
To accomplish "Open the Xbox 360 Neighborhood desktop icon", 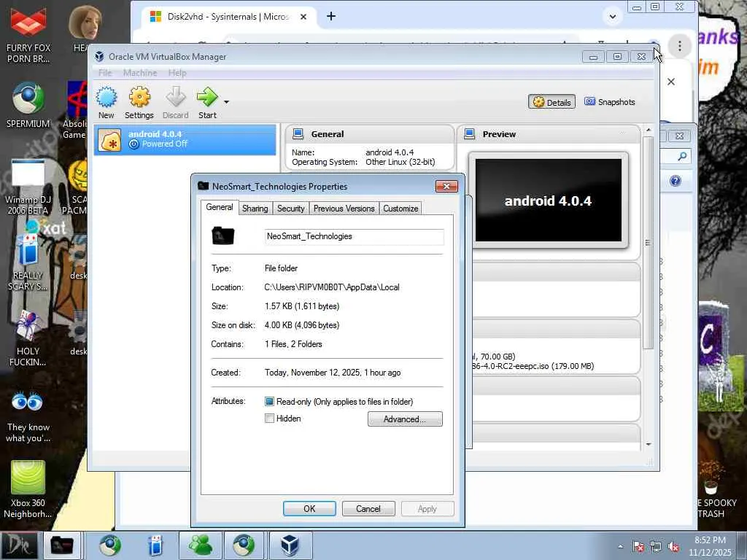I will click(28, 489).
